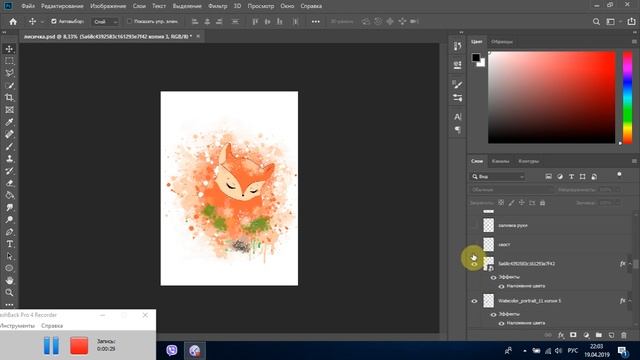The image size is (640, 360).
Task: Open the Фильтр menu
Action: (218, 6)
